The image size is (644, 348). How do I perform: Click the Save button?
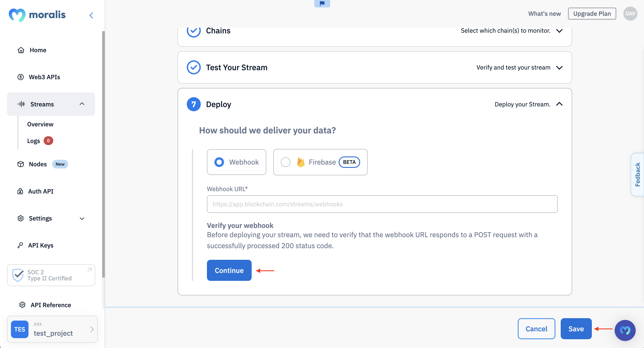(576, 329)
